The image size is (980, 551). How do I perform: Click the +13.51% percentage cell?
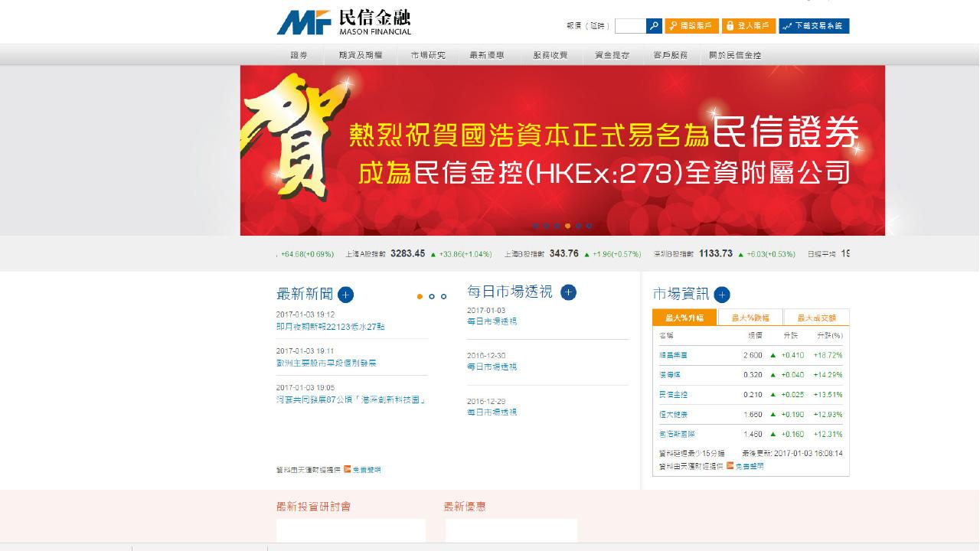828,395
